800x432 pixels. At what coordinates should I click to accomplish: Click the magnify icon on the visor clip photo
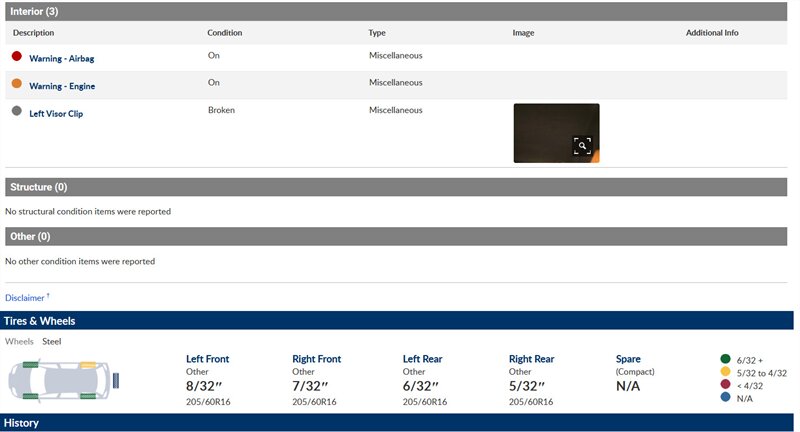[x=582, y=146]
